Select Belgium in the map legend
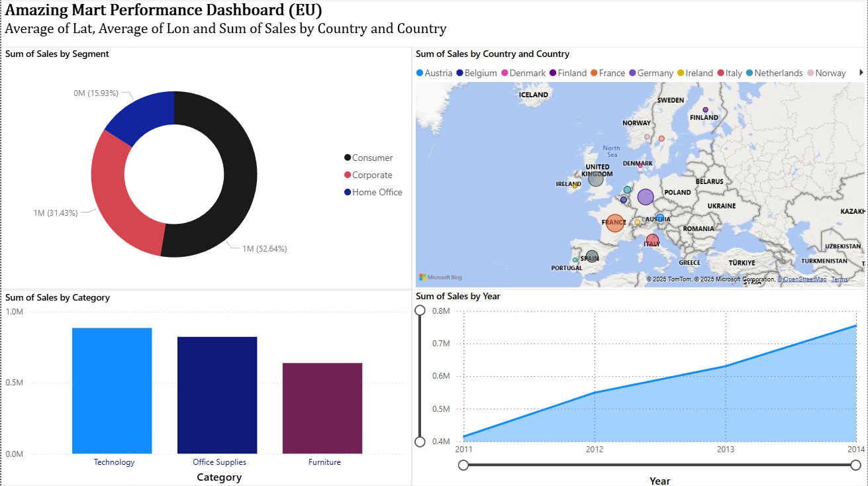 pyautogui.click(x=476, y=73)
